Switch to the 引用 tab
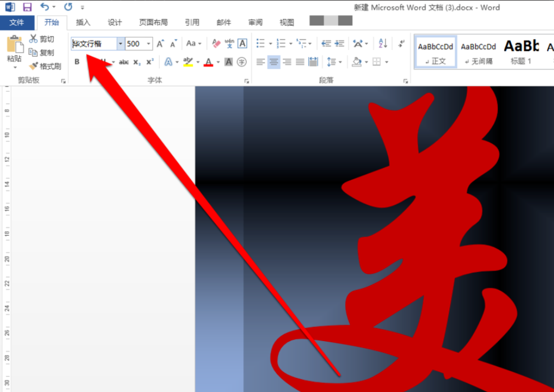Image resolution: width=554 pixels, height=392 pixels. [x=192, y=22]
